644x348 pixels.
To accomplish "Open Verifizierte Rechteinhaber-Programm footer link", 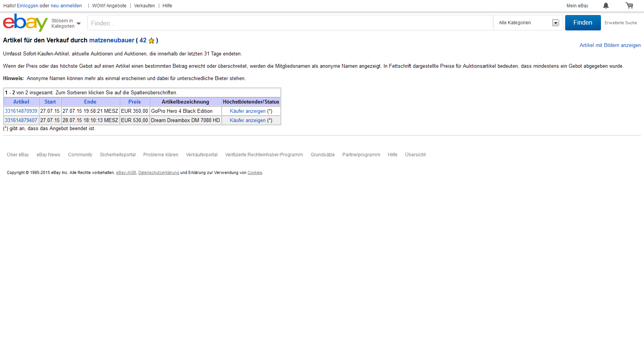I will point(264,155).
